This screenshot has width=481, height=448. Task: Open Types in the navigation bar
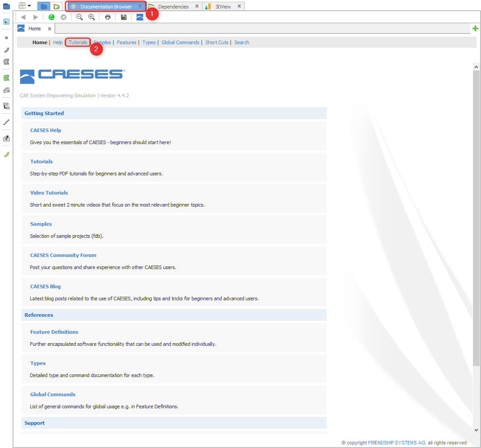point(149,42)
